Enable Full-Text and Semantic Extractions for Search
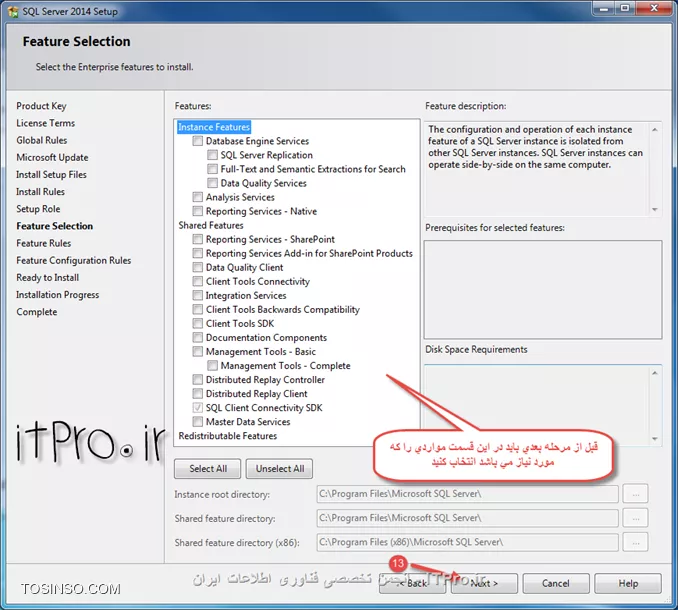Image resolution: width=678 pixels, height=610 pixels. click(x=212, y=169)
